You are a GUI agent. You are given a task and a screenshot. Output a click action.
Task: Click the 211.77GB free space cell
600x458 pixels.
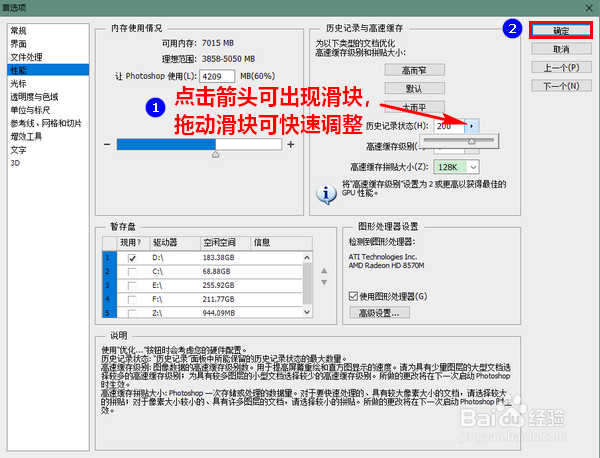pyautogui.click(x=218, y=299)
